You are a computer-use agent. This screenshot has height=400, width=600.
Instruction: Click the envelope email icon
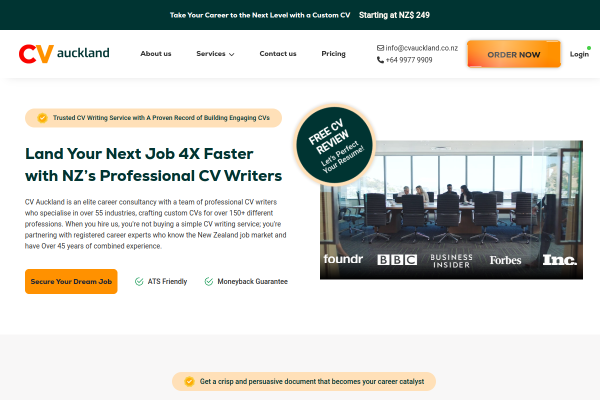380,48
